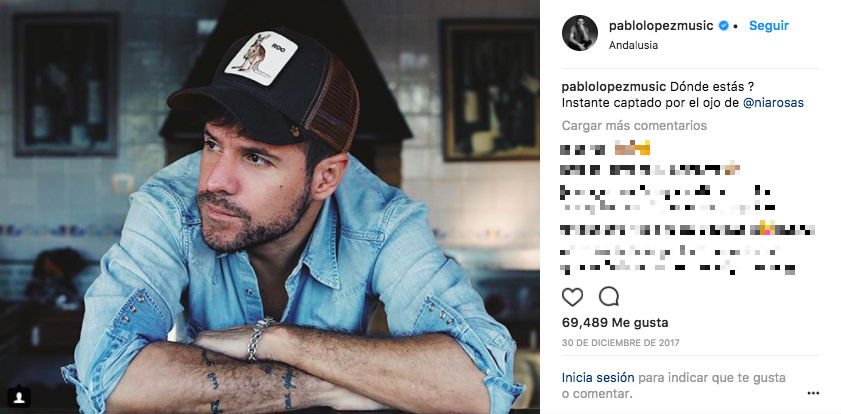Follow the account with Seguir

[x=769, y=25]
